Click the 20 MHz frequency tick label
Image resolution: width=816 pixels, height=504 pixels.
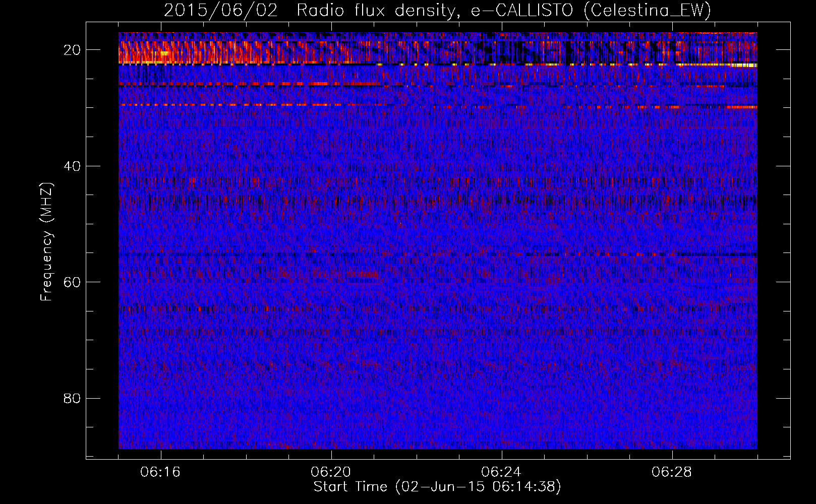pos(72,50)
